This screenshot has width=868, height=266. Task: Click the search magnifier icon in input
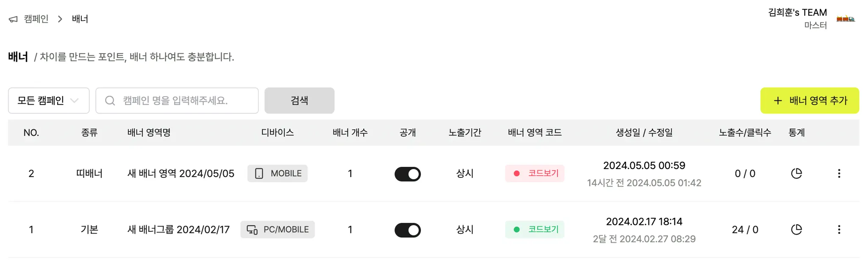point(110,101)
